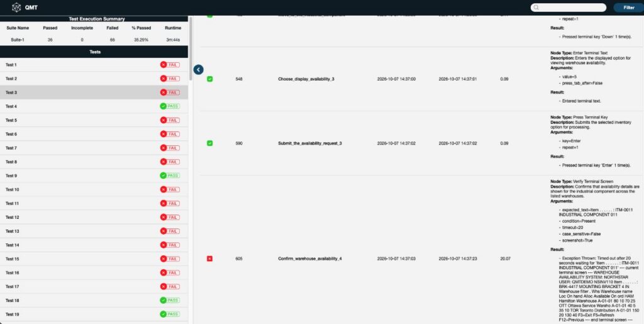The width and height of the screenshot is (644, 324).
Task: Click the FAIL badge on Test 1
Action: tap(170, 65)
